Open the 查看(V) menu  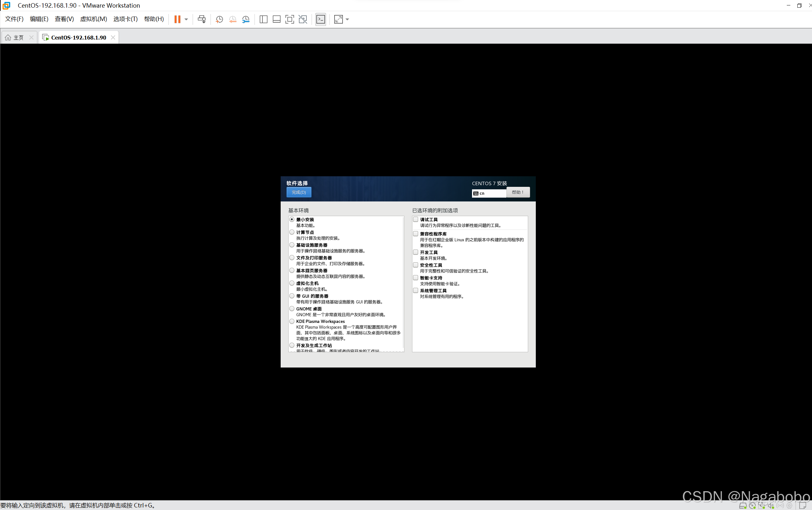click(x=64, y=19)
